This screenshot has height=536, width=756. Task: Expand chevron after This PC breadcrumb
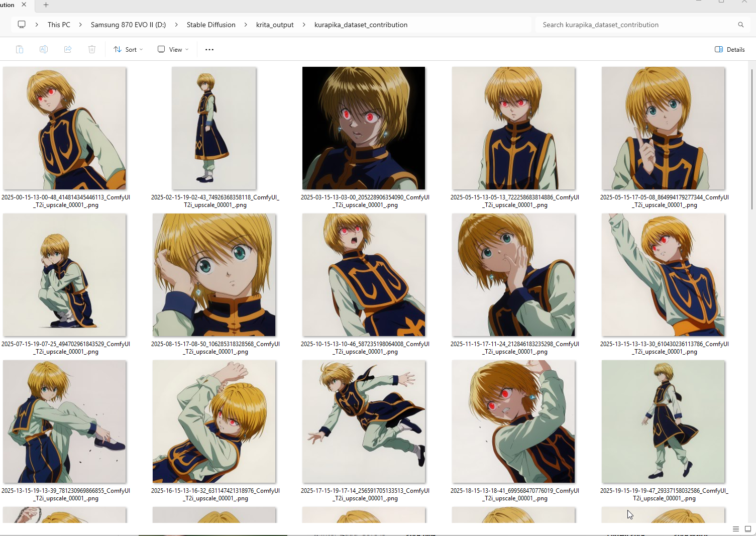[80, 25]
